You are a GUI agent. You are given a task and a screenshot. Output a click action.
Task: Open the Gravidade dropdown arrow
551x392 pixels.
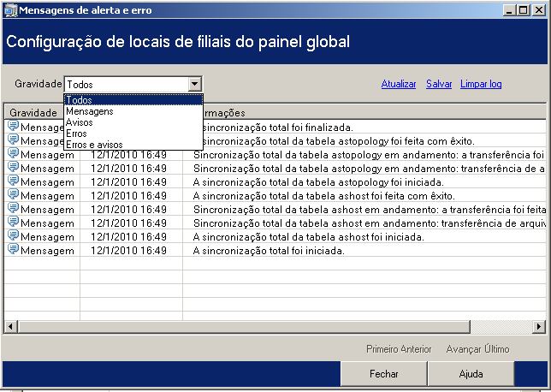point(194,84)
